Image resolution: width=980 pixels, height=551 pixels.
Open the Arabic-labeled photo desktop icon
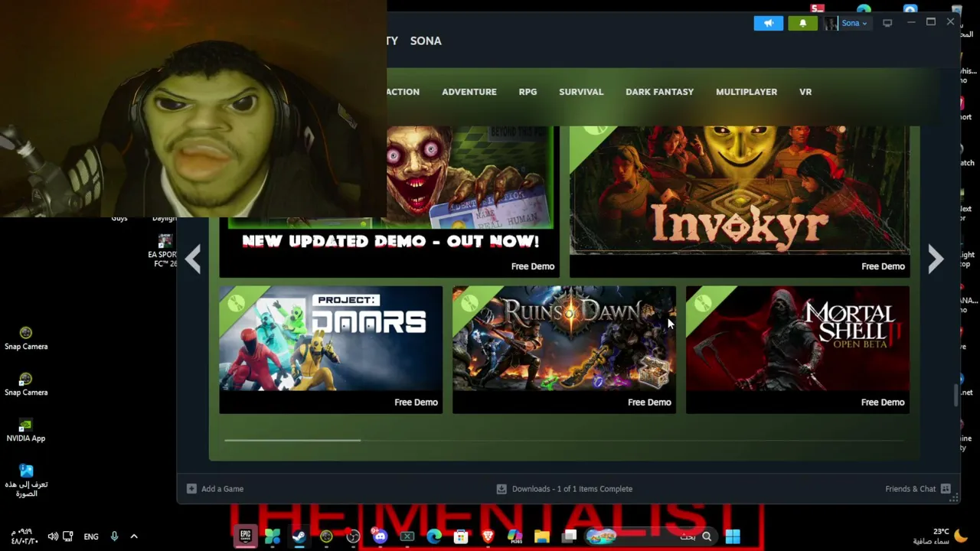click(26, 481)
